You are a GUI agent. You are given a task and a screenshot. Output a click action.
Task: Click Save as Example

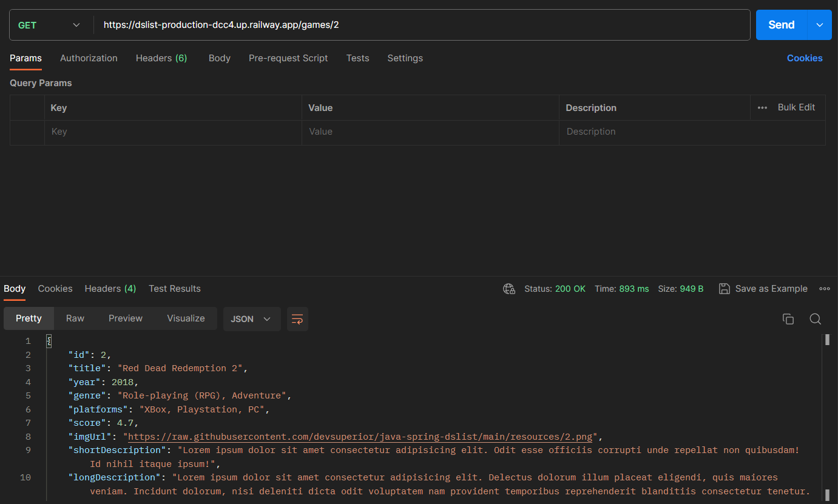tap(763, 289)
